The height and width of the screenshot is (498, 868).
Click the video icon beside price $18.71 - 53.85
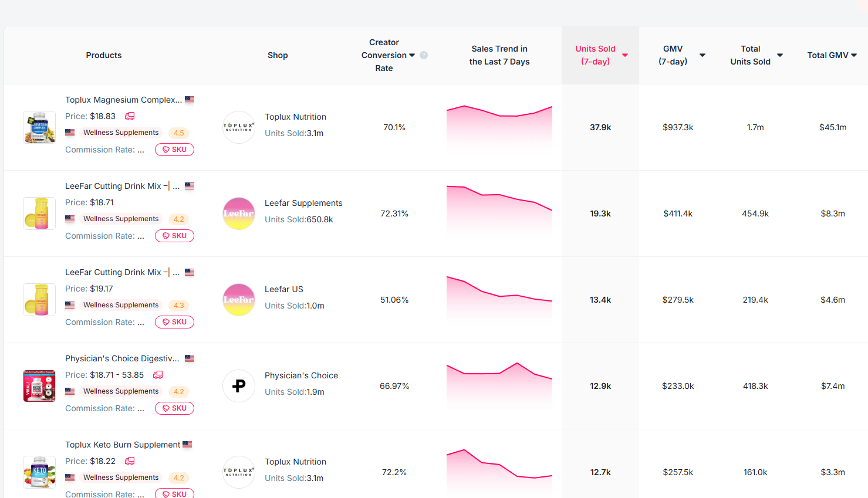click(158, 375)
